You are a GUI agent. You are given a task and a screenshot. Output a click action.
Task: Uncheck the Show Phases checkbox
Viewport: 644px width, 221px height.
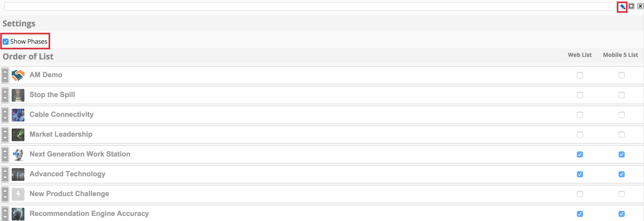[x=6, y=41]
